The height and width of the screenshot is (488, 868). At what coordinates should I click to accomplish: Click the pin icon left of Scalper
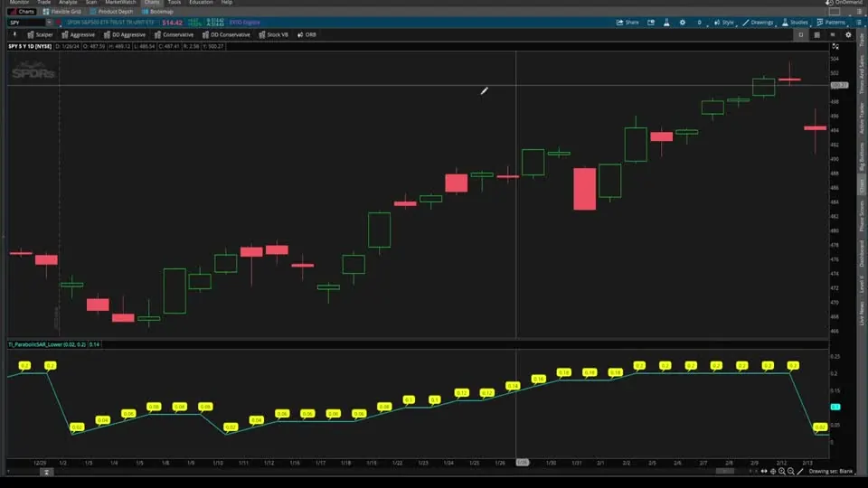(14, 35)
